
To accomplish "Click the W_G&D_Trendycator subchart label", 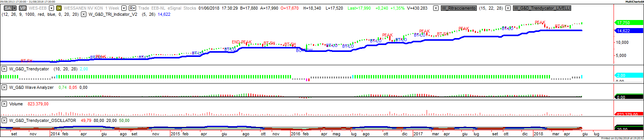I will (x=29, y=69).
